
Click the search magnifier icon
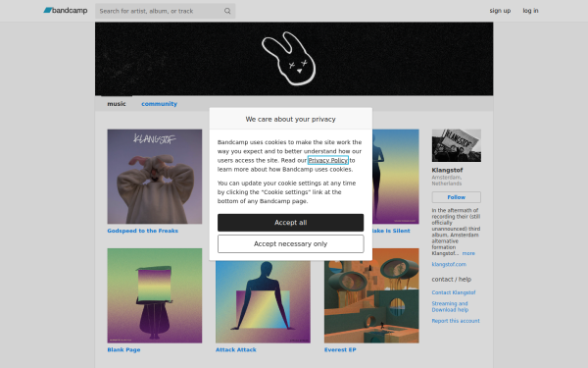[227, 11]
